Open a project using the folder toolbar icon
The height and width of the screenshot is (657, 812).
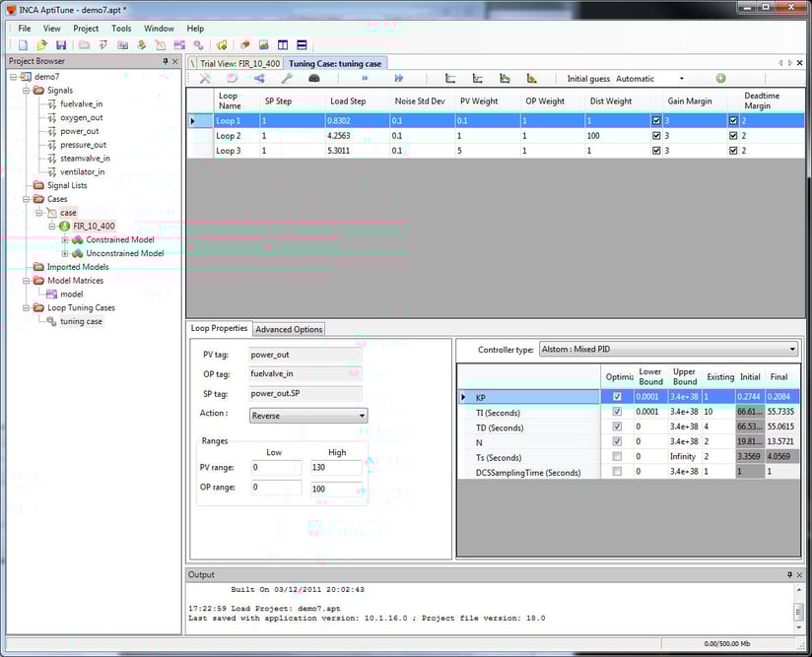point(41,45)
